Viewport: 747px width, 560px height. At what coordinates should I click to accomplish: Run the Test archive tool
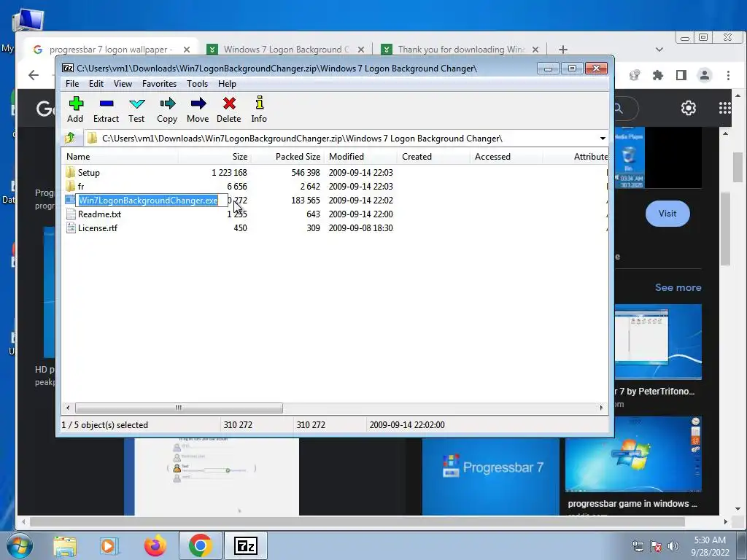136,104
